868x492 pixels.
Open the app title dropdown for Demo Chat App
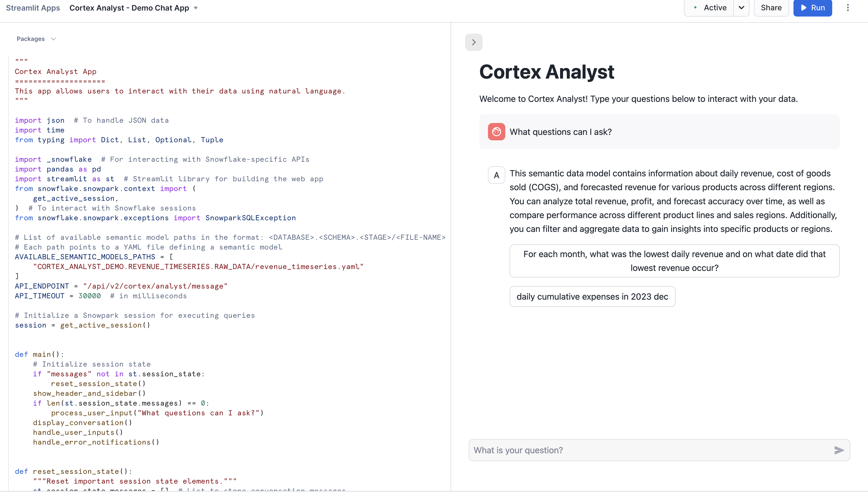pyautogui.click(x=195, y=8)
